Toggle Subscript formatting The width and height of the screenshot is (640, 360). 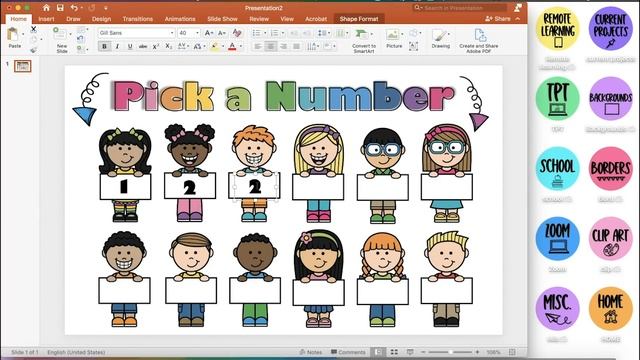[x=169, y=47]
